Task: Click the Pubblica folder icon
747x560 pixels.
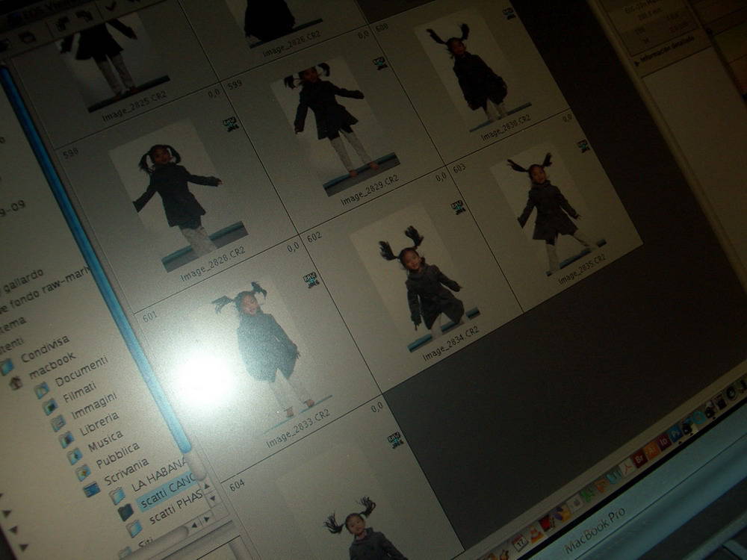Action: click(x=83, y=473)
